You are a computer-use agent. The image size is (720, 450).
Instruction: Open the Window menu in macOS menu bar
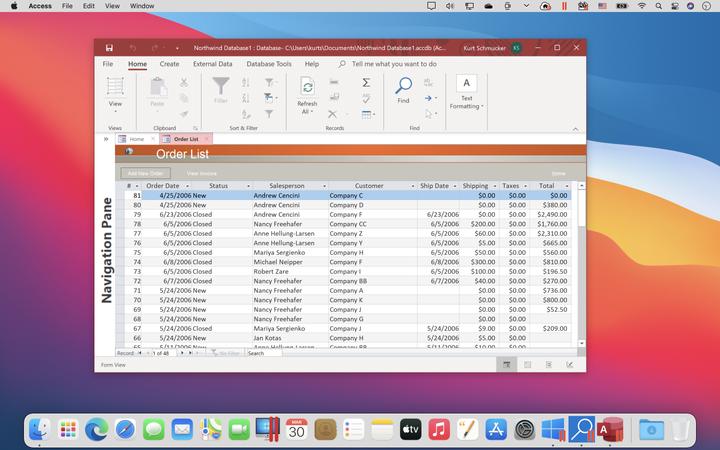click(142, 6)
